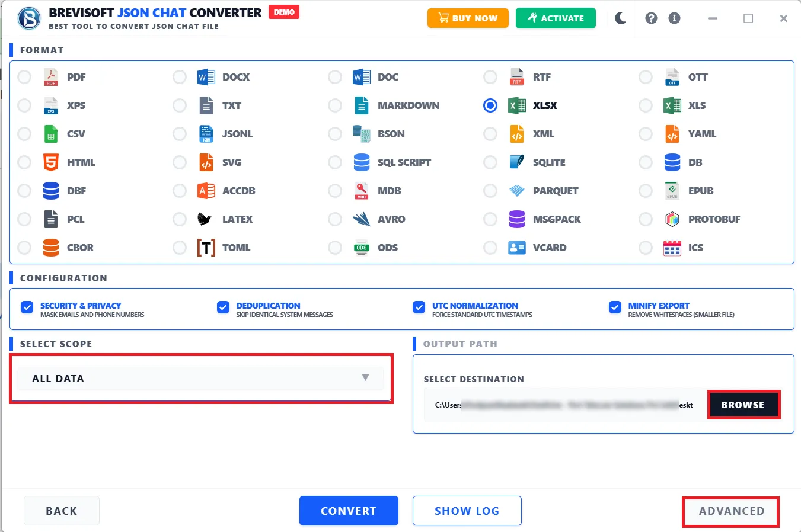801x532 pixels.
Task: Click the Markdown format icon
Action: click(x=362, y=105)
